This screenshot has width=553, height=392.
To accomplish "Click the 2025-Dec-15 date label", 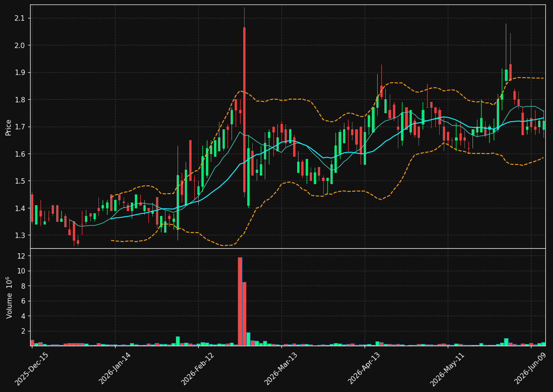I will (x=31, y=369).
